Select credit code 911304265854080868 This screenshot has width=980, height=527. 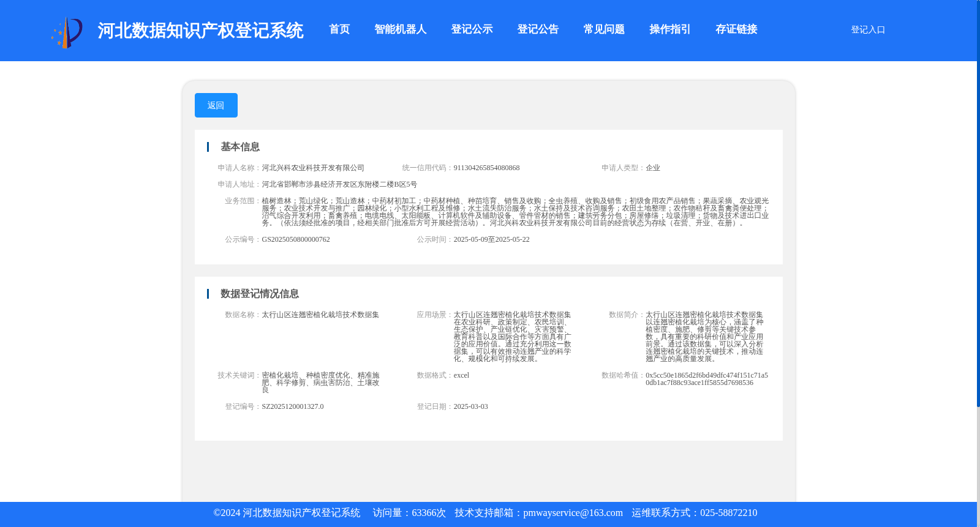click(x=486, y=168)
